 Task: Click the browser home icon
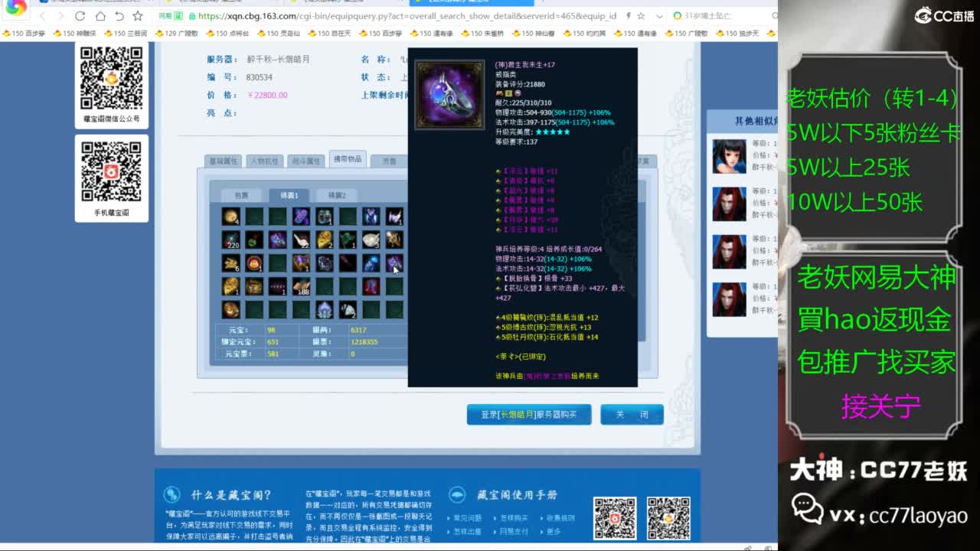pyautogui.click(x=100, y=16)
